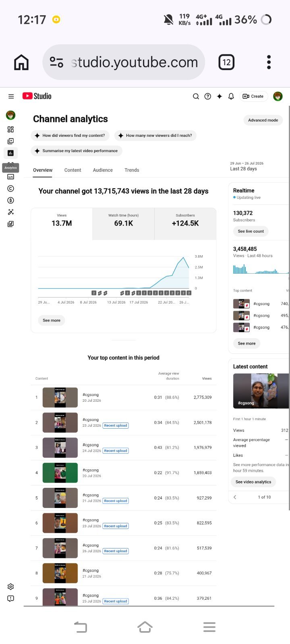
Task: Open Settings gear in the sidebar
Action: pyautogui.click(x=11, y=587)
